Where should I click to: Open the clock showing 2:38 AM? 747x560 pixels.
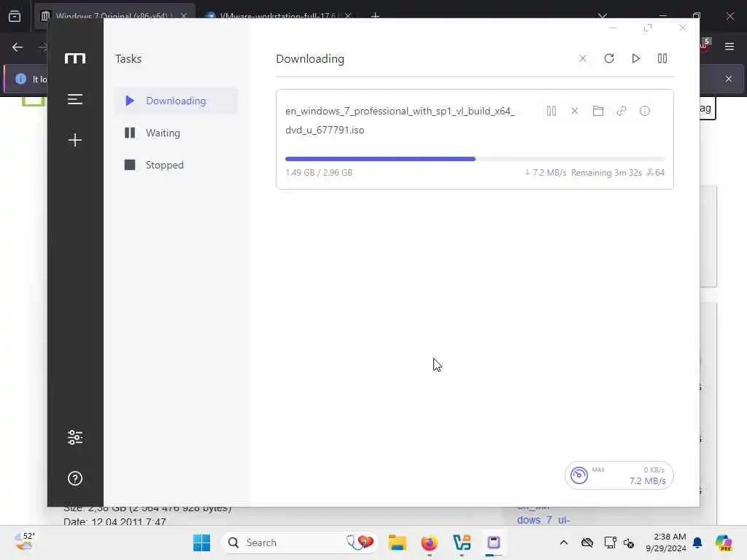pos(666,542)
